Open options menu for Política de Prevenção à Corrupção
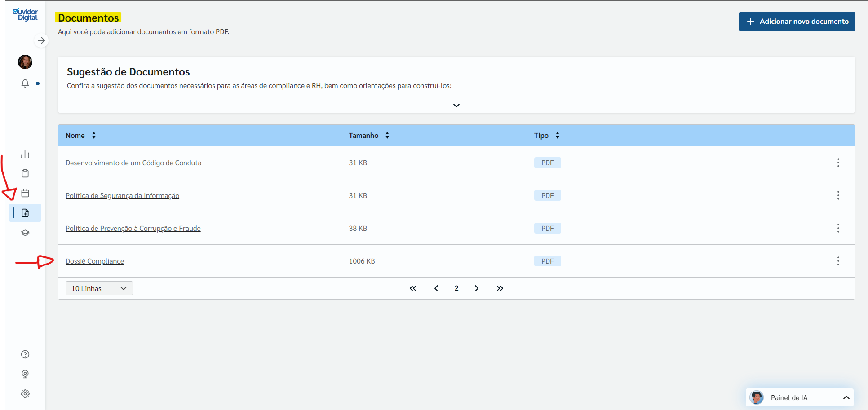 pos(838,228)
